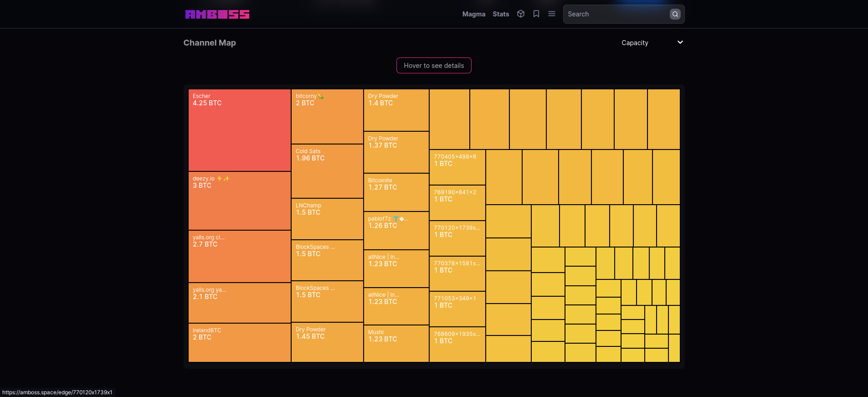
Task: Select the LNChamp 1.5 BTC tile
Action: 327,219
